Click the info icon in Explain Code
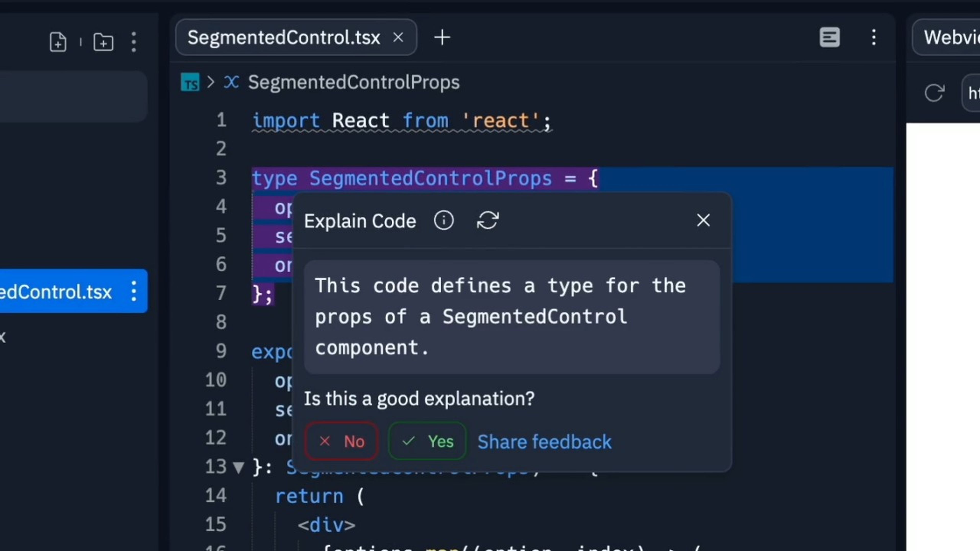This screenshot has height=551, width=980. (x=444, y=221)
